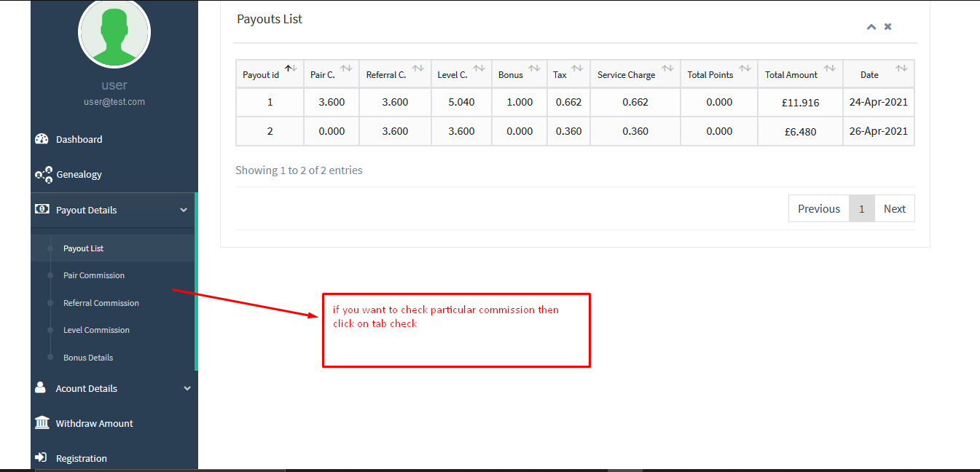Screen dimensions: 980x472
Task: Open Pair Commission submenu item
Action: click(94, 275)
